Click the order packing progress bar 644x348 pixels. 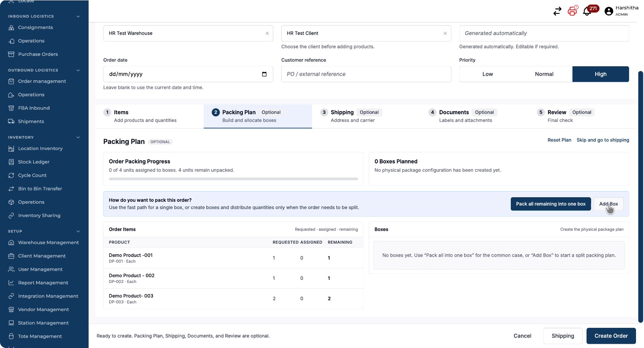(233, 179)
